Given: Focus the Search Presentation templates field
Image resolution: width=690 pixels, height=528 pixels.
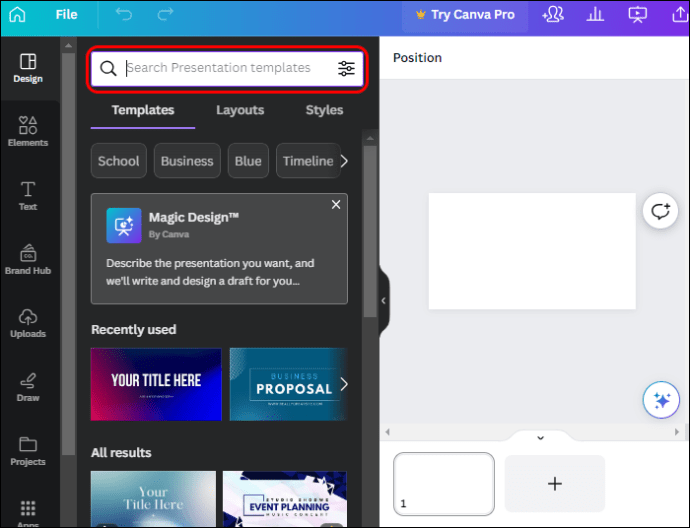Looking at the screenshot, I should click(x=227, y=68).
